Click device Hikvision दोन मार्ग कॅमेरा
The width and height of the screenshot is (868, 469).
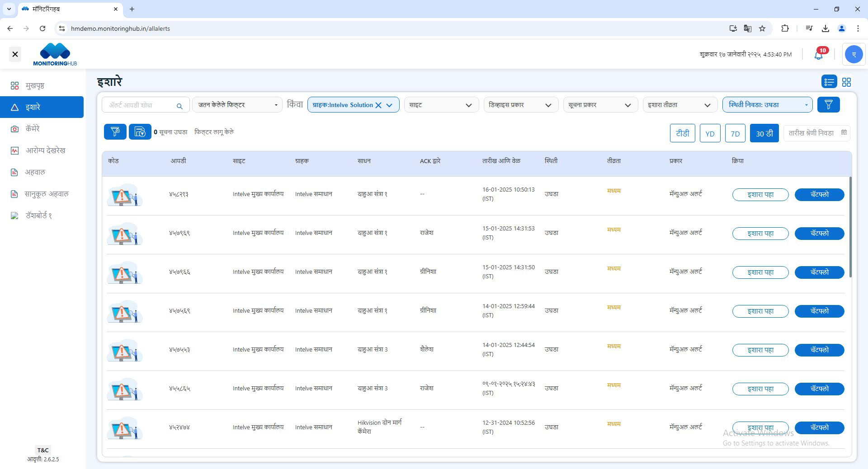(x=379, y=427)
